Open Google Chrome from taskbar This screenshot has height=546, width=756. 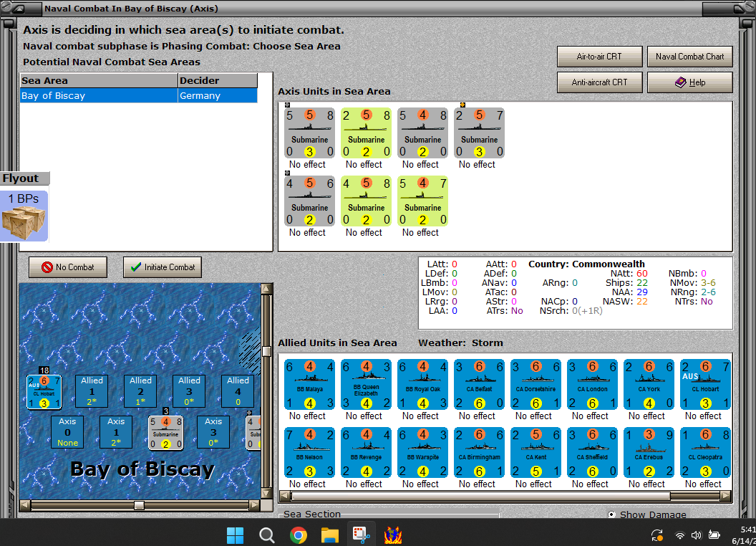click(299, 535)
